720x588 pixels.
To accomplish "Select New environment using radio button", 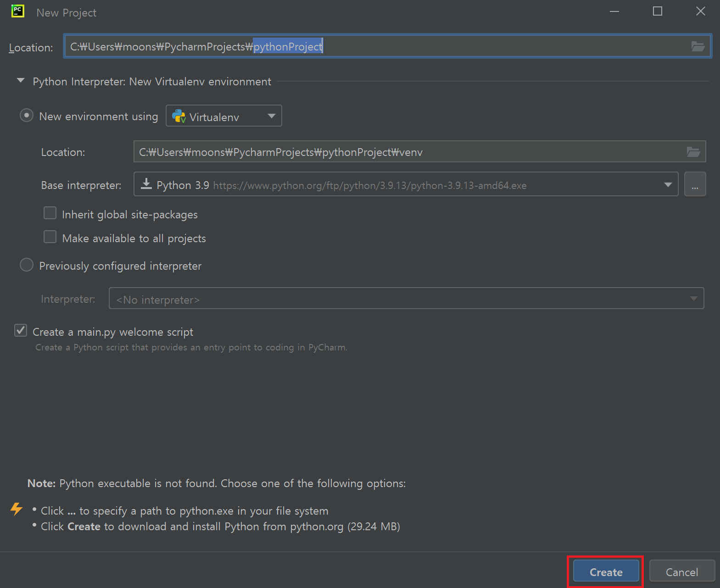I will coord(27,116).
